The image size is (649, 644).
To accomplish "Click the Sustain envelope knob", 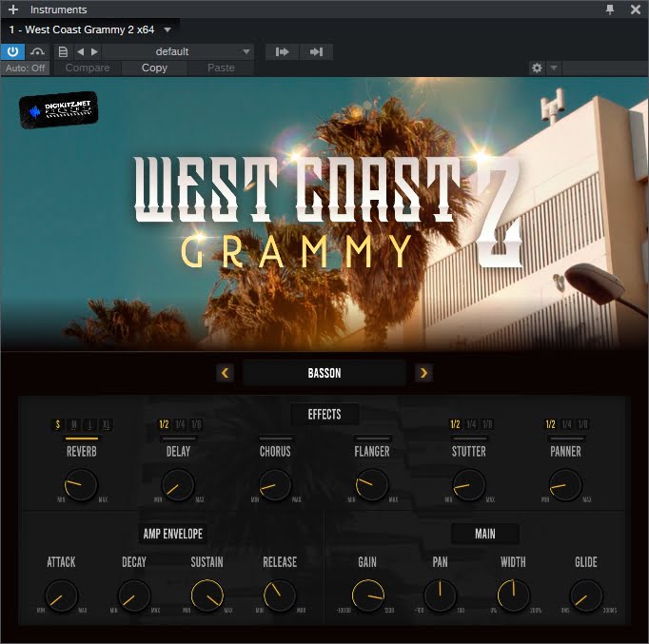I will [206, 595].
